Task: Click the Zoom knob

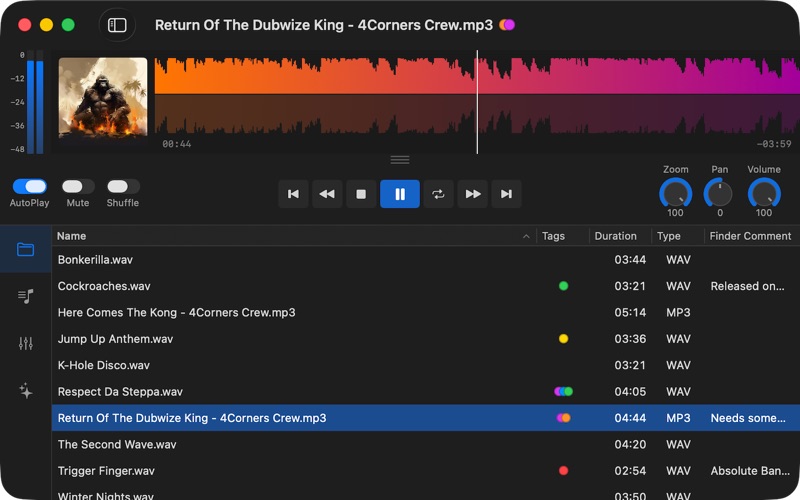Action: [x=676, y=194]
